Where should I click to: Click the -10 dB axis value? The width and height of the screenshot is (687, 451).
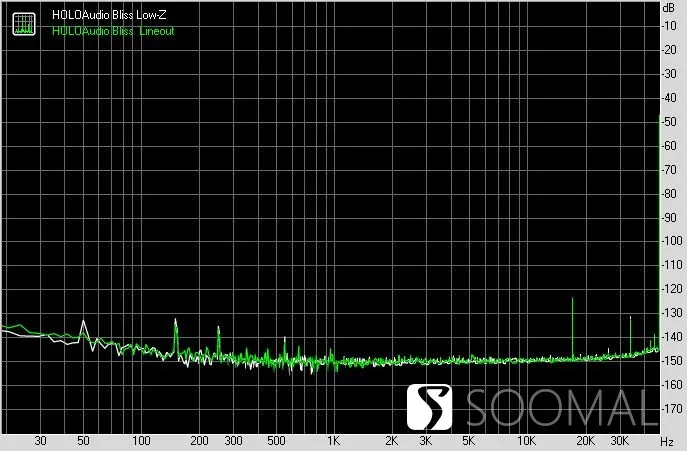pyautogui.click(x=669, y=26)
